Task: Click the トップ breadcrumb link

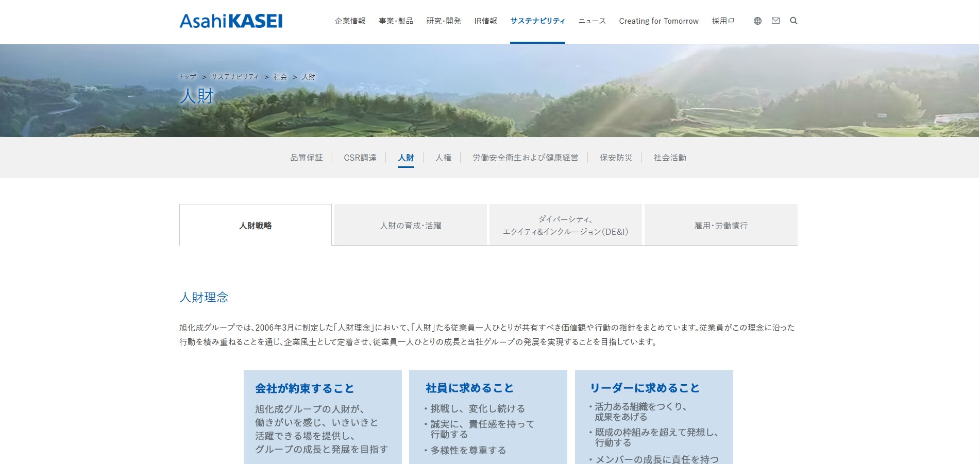Action: pyautogui.click(x=188, y=77)
